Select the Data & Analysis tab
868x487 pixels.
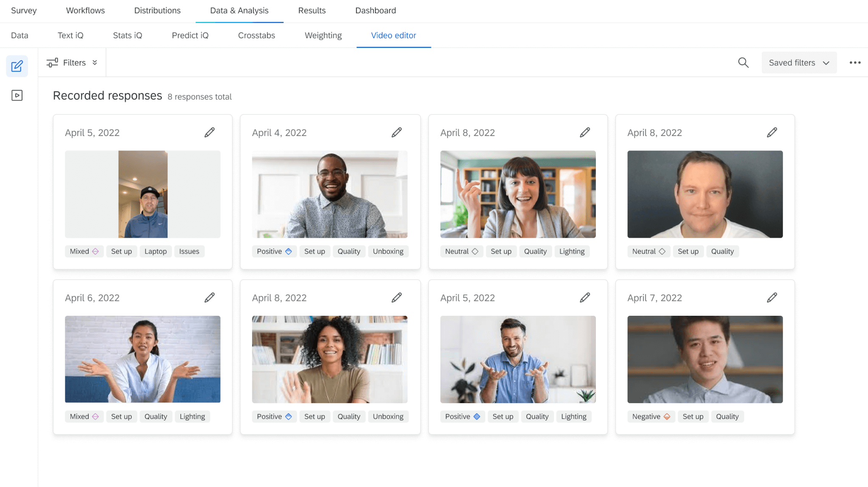(239, 11)
